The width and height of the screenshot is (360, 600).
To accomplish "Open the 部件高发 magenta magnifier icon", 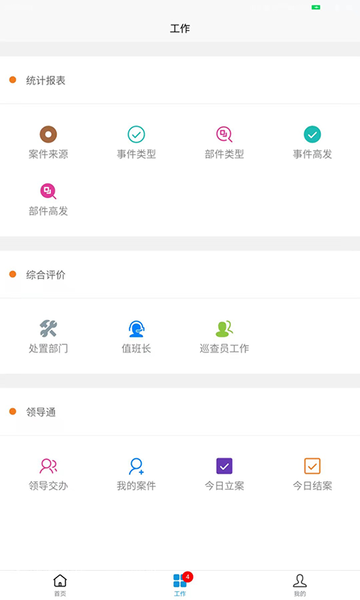I will [x=48, y=191].
